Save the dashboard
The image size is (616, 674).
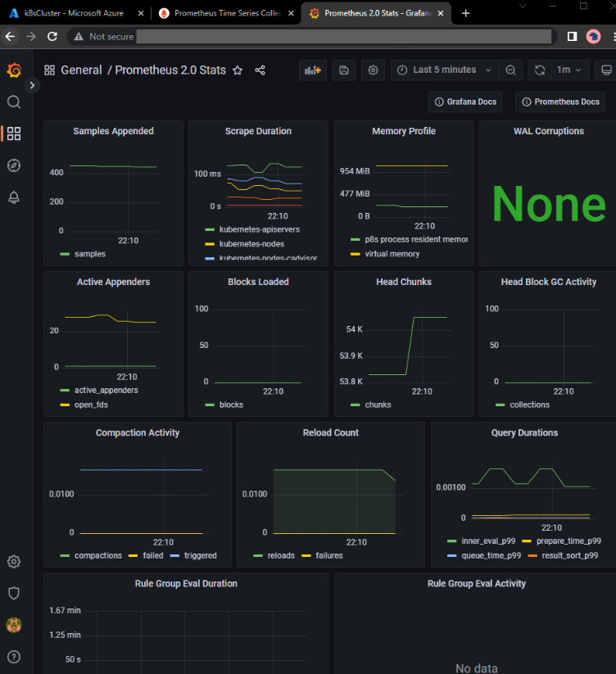click(x=344, y=70)
